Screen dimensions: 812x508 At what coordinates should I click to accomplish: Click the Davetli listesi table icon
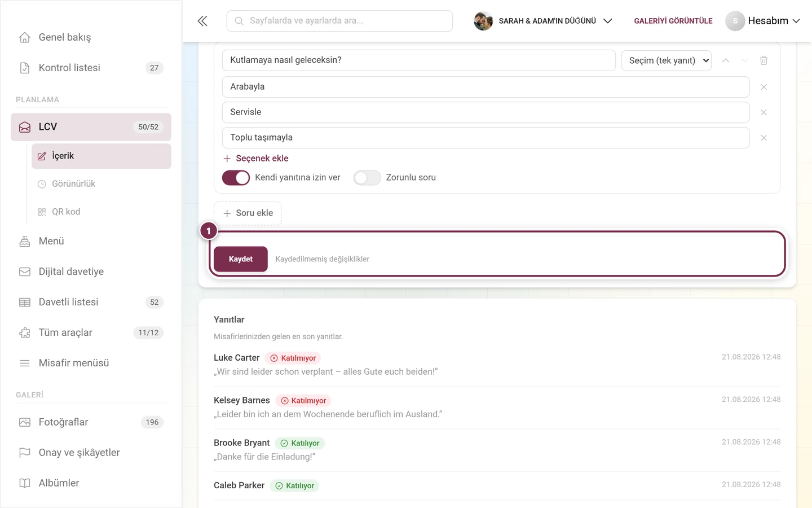(25, 302)
